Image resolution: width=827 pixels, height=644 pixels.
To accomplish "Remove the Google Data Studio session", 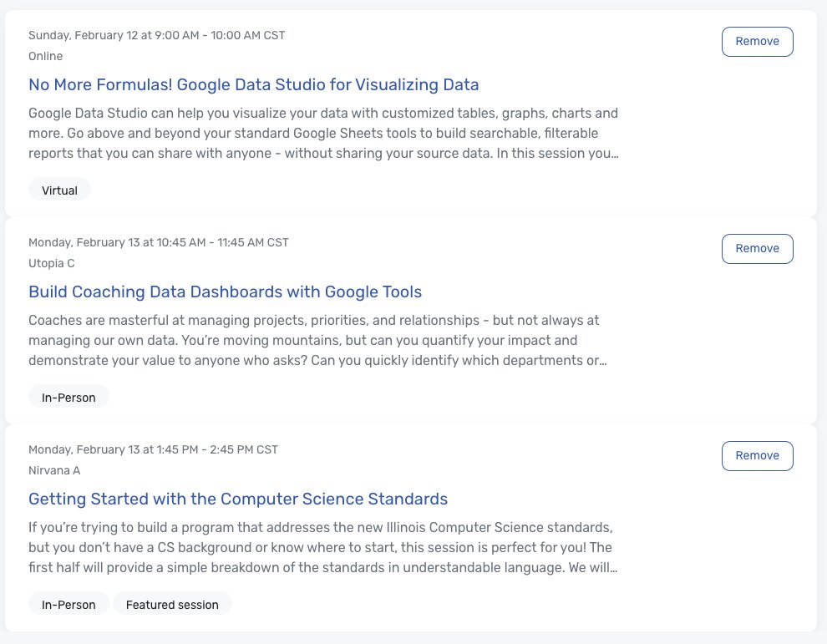I will pyautogui.click(x=757, y=42).
